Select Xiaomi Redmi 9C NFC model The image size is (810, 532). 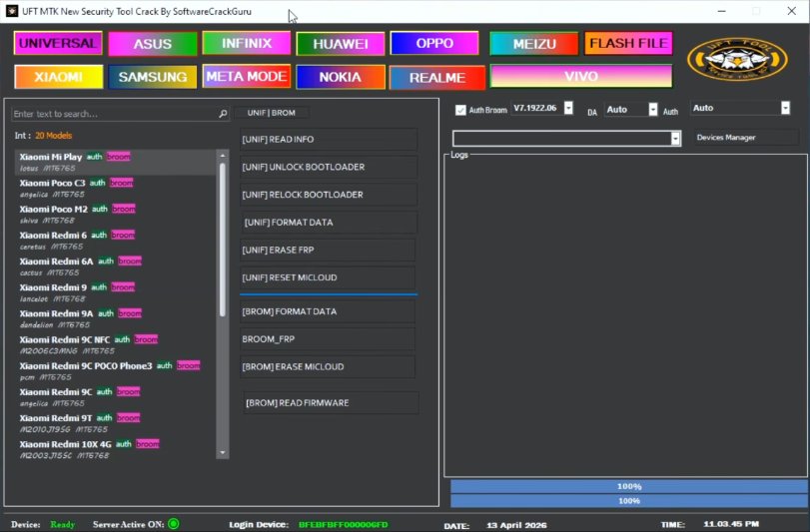116,345
